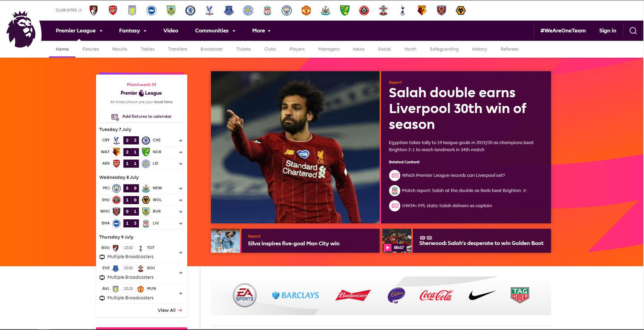This screenshot has height=330, width=644.
Task: Expand the Fantasy menu dropdown
Action: coord(133,31)
